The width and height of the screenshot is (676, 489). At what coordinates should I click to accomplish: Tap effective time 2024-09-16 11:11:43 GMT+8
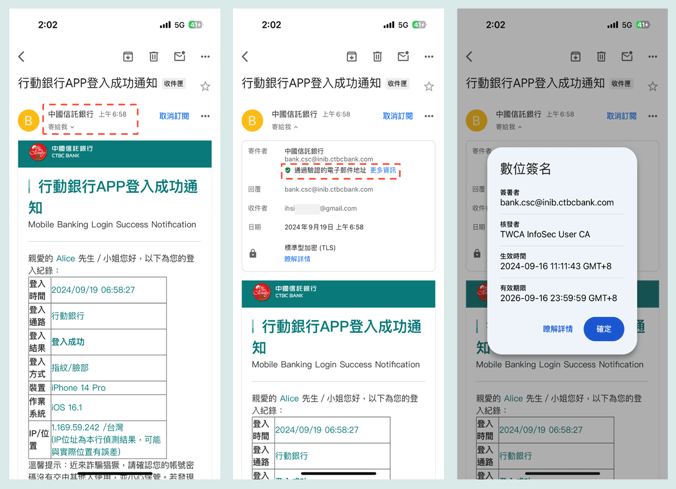[556, 266]
